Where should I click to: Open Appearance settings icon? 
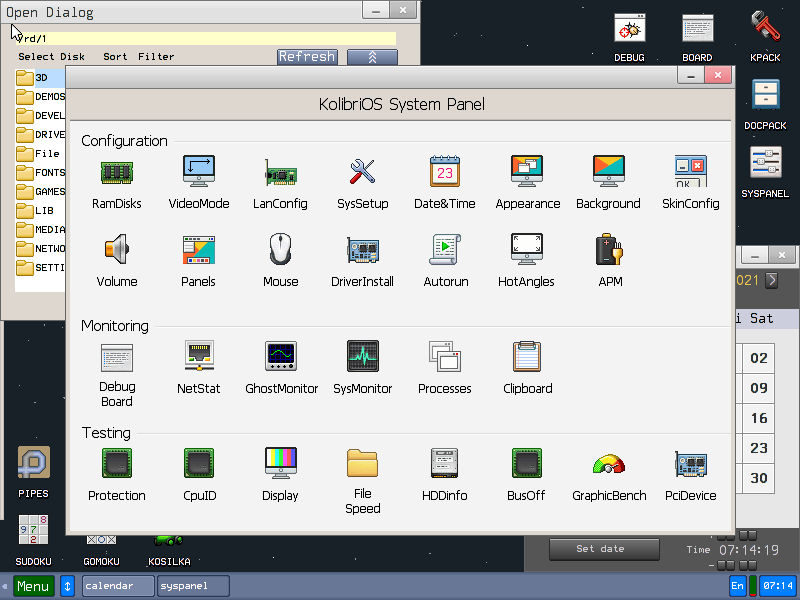tap(527, 171)
